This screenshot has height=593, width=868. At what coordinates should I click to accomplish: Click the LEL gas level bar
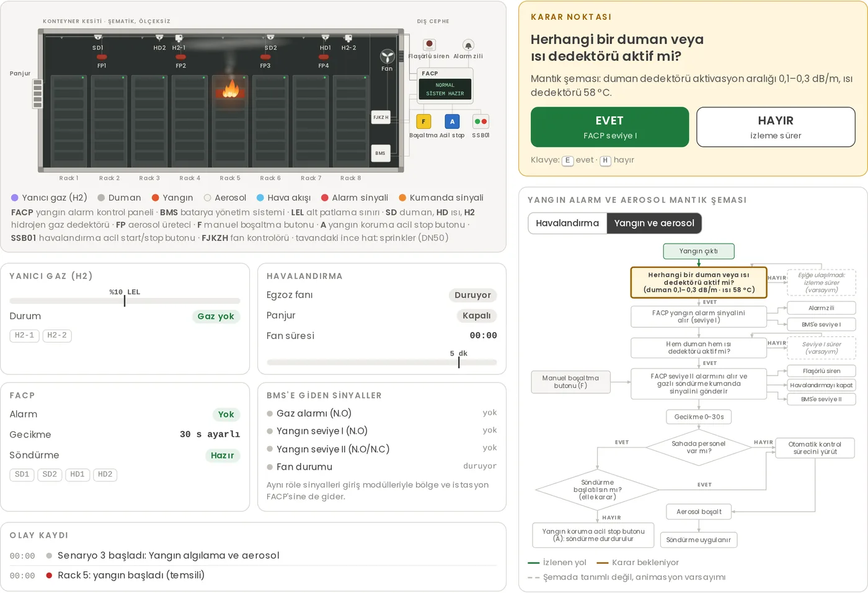pos(125,301)
